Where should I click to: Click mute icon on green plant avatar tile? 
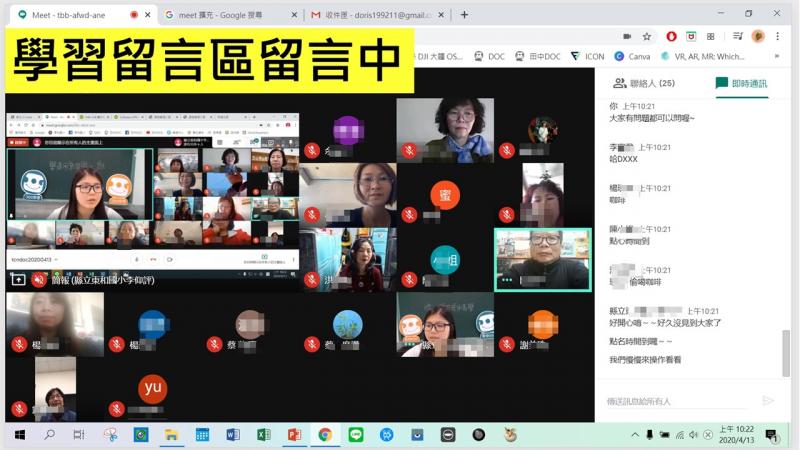tap(312, 344)
